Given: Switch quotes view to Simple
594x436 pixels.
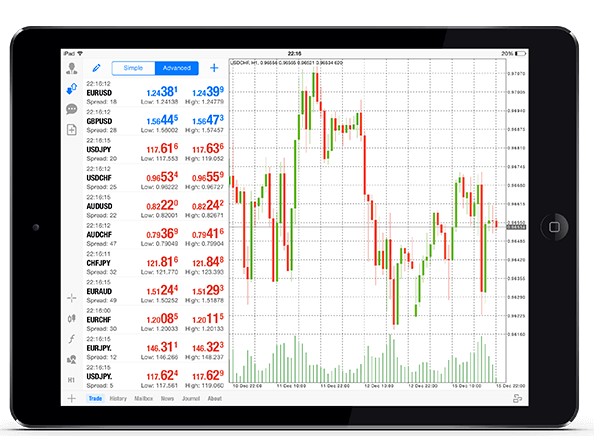Looking at the screenshot, I should tap(133, 68).
